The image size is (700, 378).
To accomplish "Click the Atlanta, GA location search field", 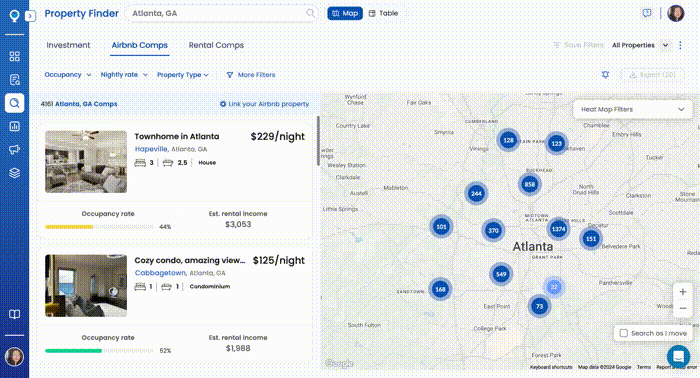I will coord(221,13).
